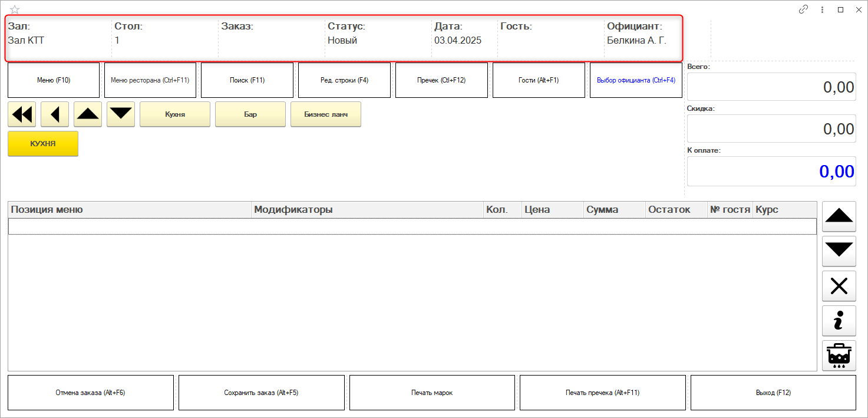Open Выбор официанта (Ctrl+F4)
Image resolution: width=868 pixels, height=418 pixels.
pos(636,80)
